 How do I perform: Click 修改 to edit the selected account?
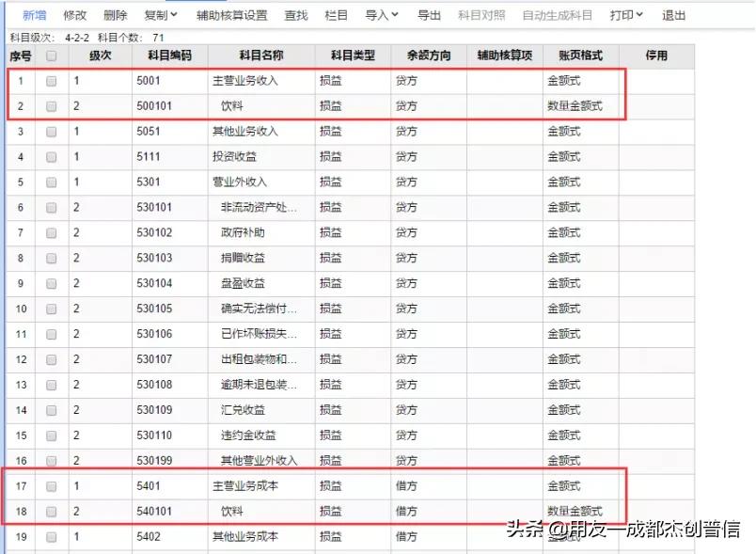74,14
